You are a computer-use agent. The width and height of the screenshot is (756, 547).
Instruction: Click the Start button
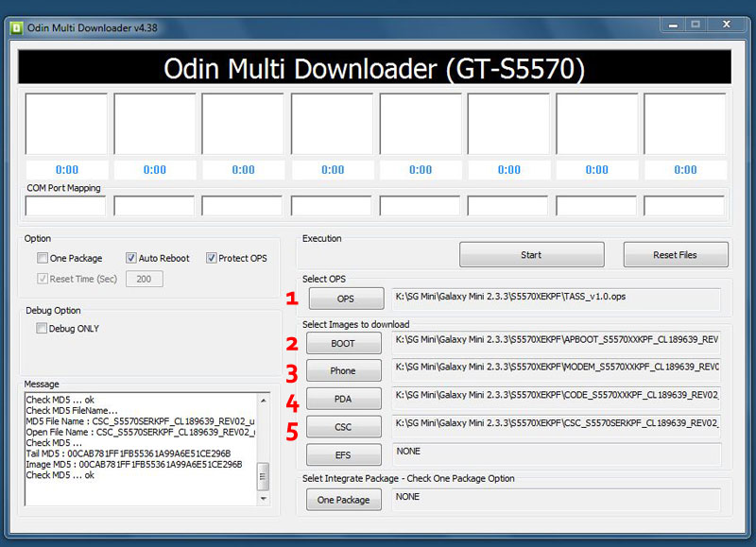531,254
